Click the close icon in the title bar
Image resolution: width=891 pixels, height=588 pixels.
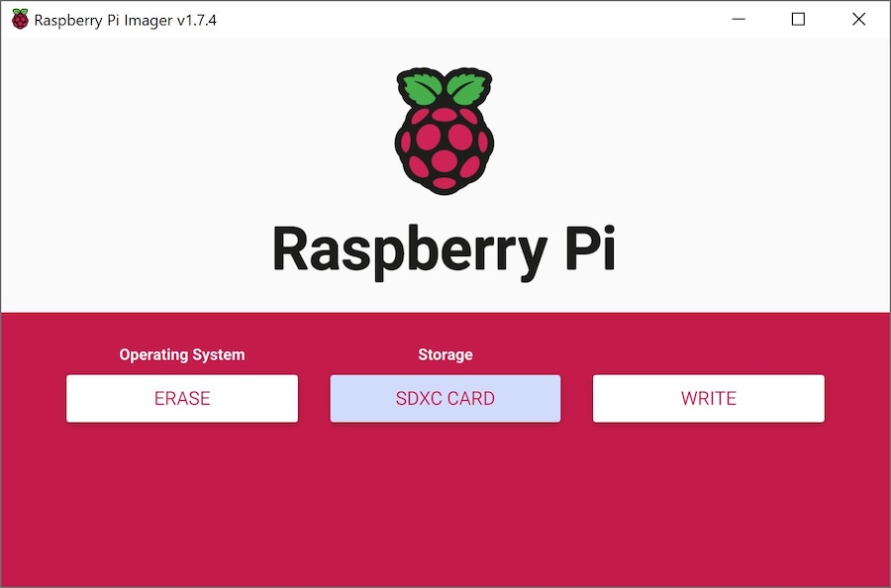point(858,19)
